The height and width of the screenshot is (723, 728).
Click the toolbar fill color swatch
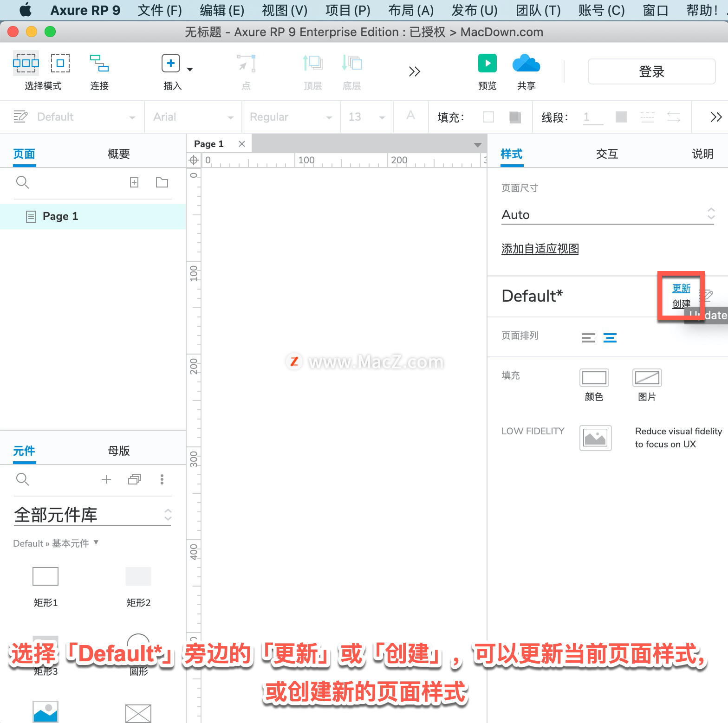click(488, 117)
